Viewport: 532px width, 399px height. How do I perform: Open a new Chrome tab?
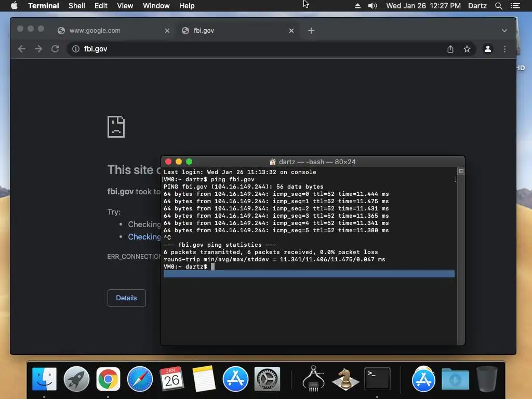(x=311, y=31)
